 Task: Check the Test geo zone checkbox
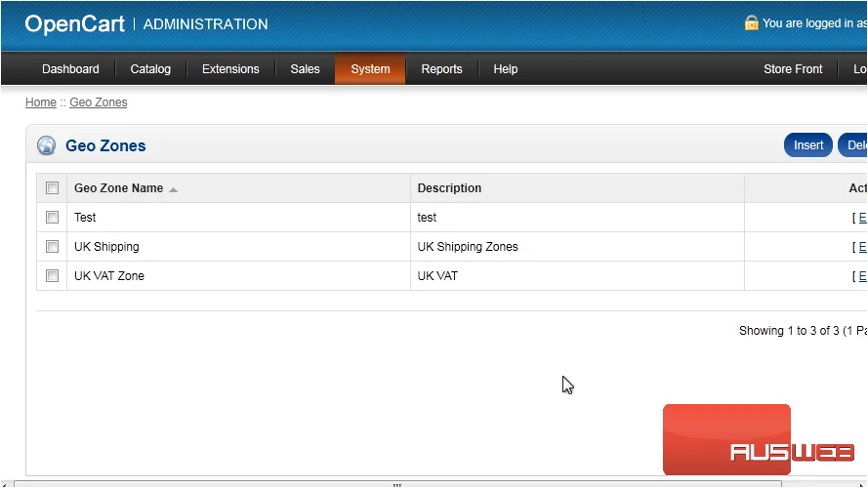click(x=52, y=218)
